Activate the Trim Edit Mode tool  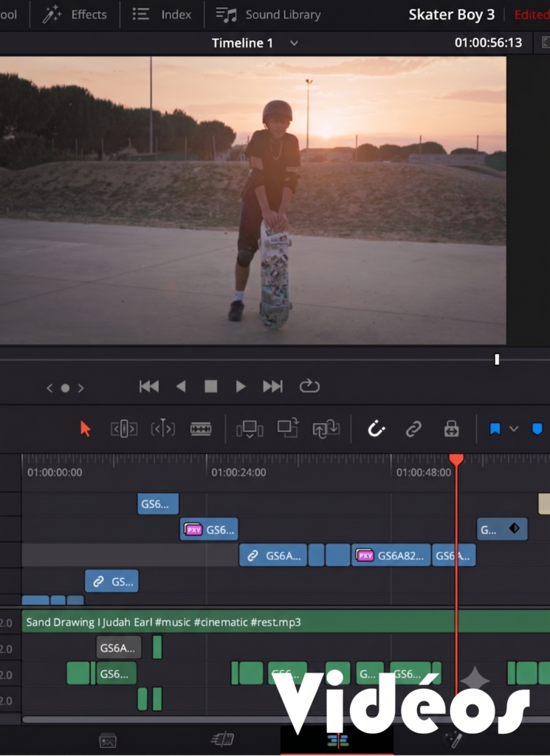[124, 429]
